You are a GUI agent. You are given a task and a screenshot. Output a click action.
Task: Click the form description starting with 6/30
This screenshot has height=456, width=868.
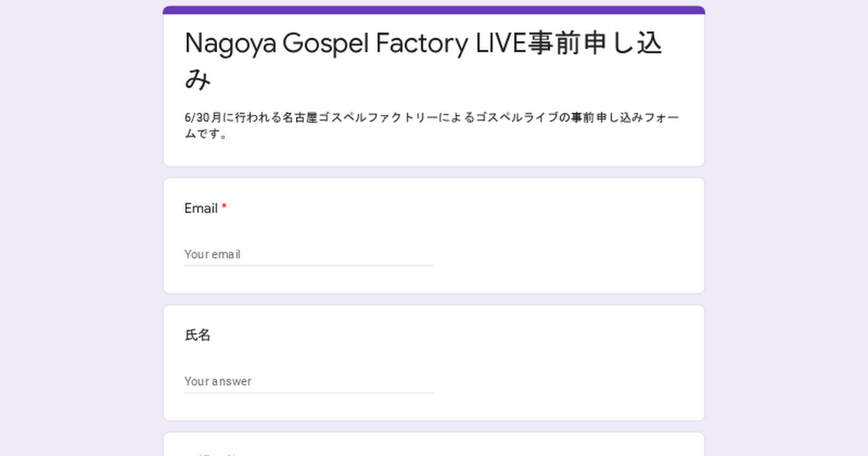pyautogui.click(x=431, y=126)
